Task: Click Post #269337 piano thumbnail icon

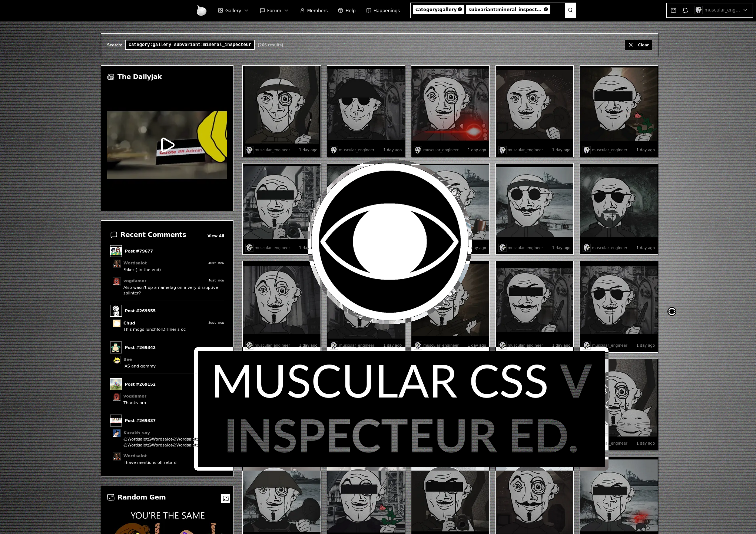Action: [x=116, y=421]
